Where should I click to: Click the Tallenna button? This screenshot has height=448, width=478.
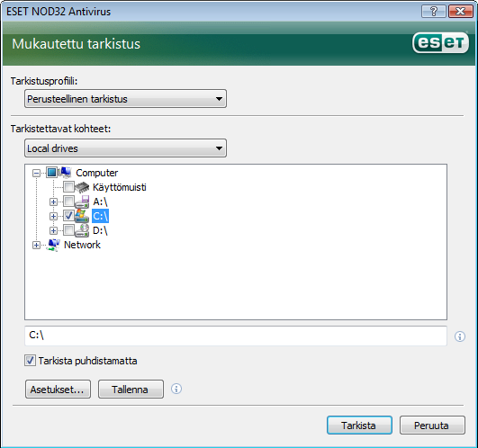click(131, 389)
